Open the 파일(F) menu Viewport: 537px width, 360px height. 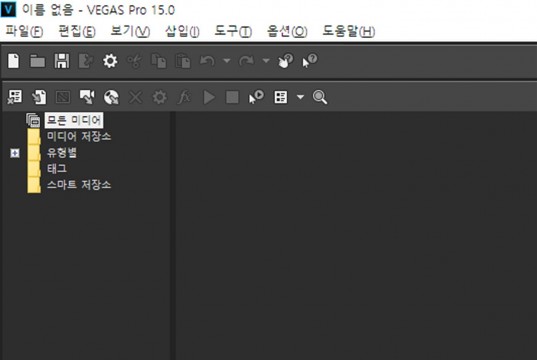coord(24,32)
